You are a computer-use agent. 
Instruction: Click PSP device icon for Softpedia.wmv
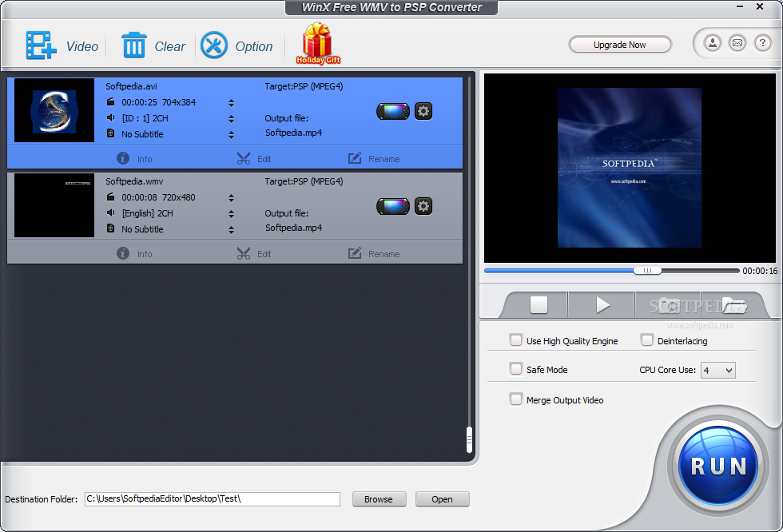tap(393, 206)
